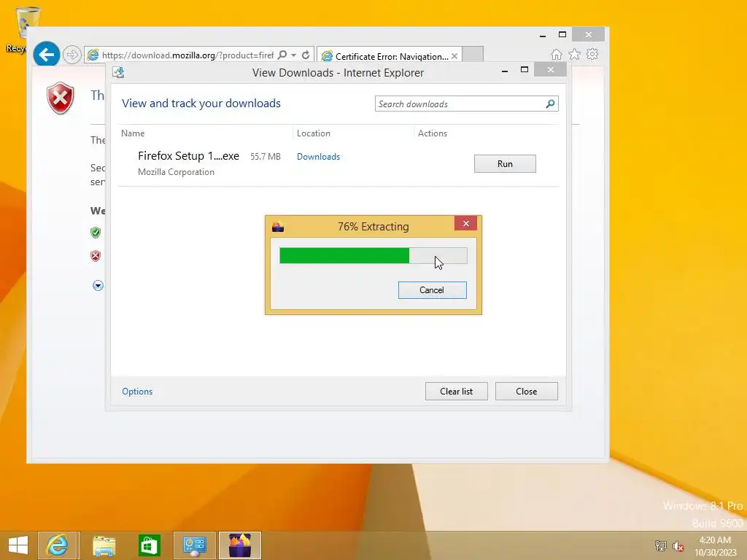Open the Windows Start button
Screen dimensions: 747x560
pyautogui.click(x=18, y=545)
